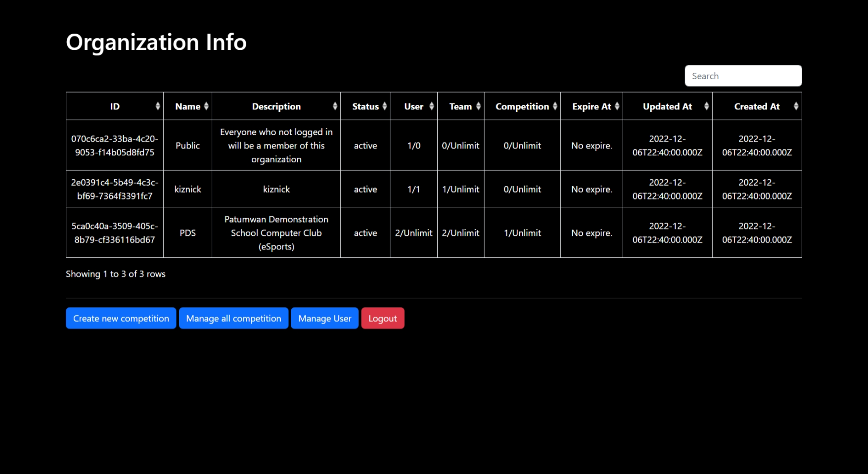868x474 pixels.
Task: Click the Description column header text
Action: coord(276,106)
